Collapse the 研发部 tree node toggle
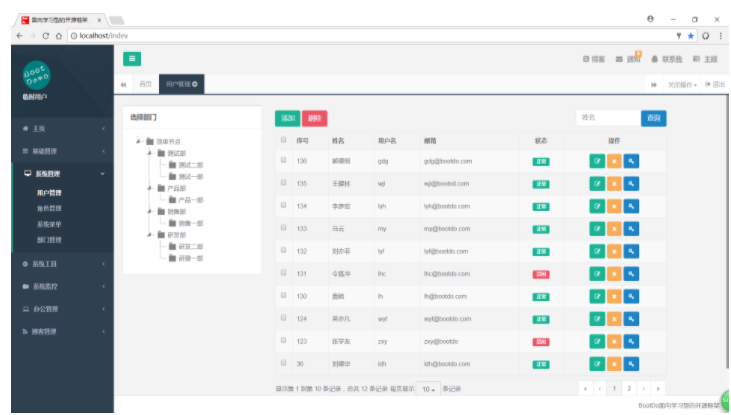This screenshot has width=731, height=415. pos(150,235)
